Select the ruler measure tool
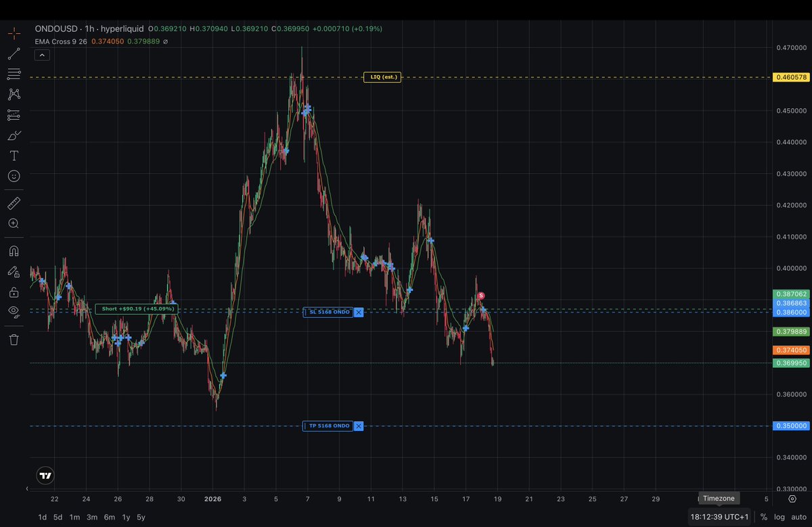This screenshot has width=812, height=527. point(14,203)
